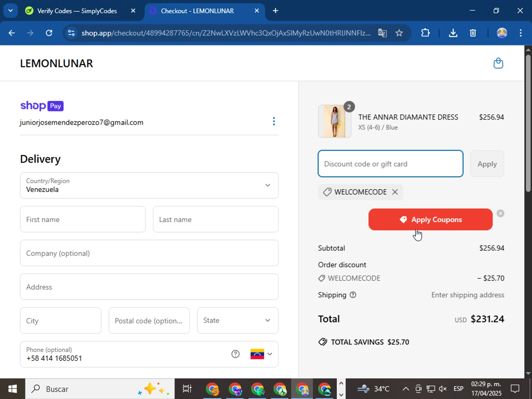The image size is (532, 399).
Task: Go forward in browser history
Action: pyautogui.click(x=30, y=33)
